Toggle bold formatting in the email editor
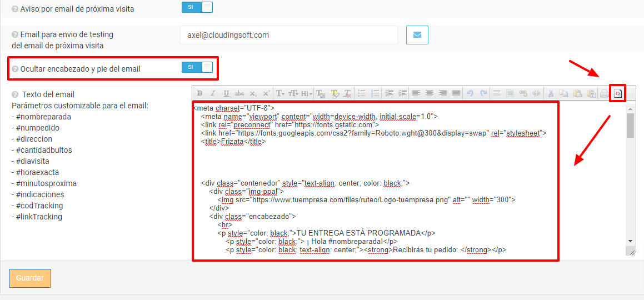This screenshot has width=644, height=300. (199, 93)
